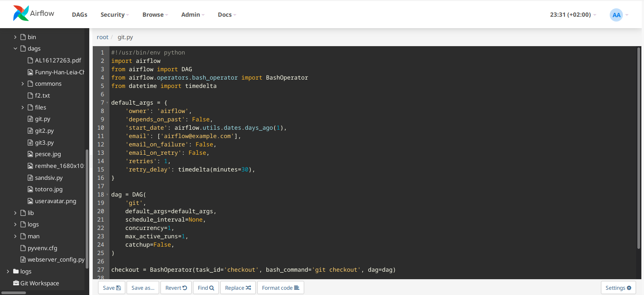Click the floppy disk icon on Save button

118,287
